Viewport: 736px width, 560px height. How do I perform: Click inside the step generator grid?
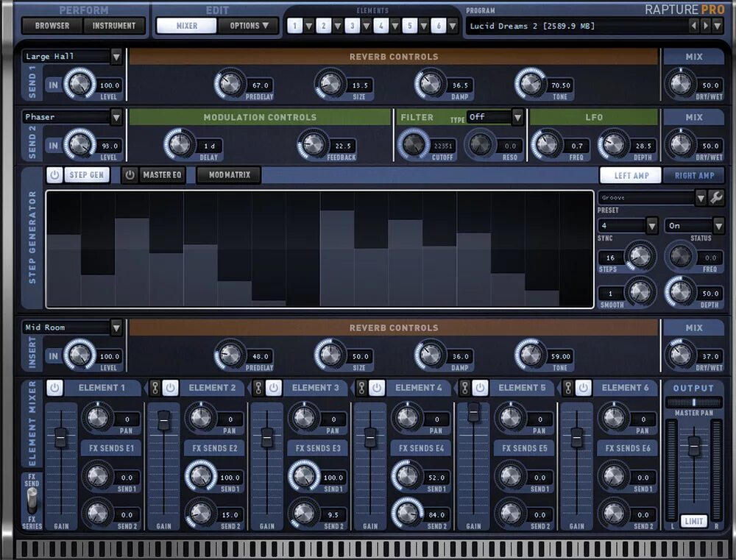pos(319,249)
